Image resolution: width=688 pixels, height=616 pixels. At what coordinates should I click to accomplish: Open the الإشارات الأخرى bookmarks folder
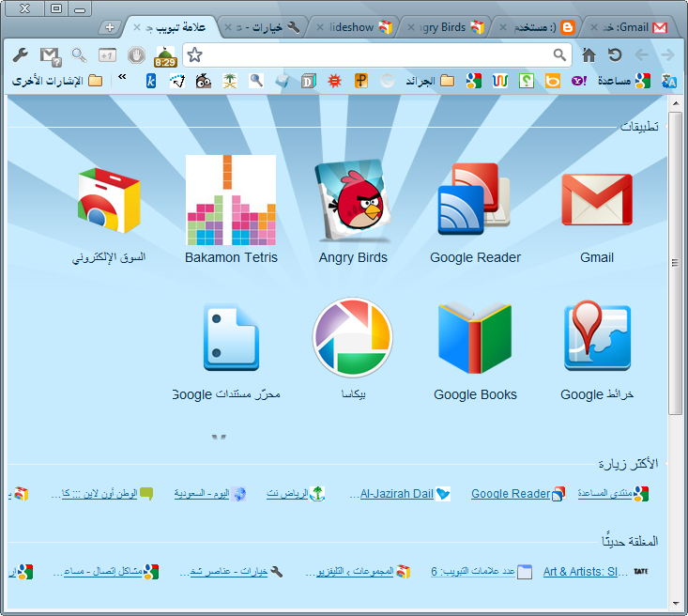[57, 81]
